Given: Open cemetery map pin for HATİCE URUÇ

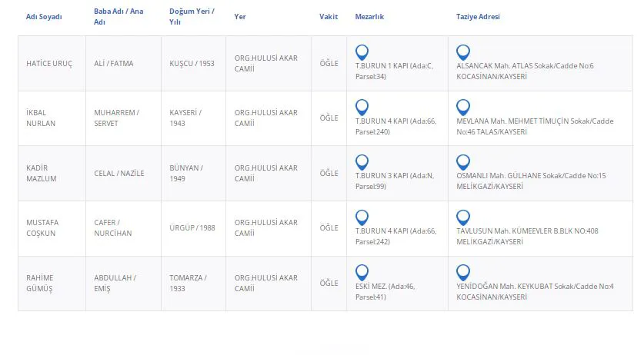Looking at the screenshot, I should 362,52.
